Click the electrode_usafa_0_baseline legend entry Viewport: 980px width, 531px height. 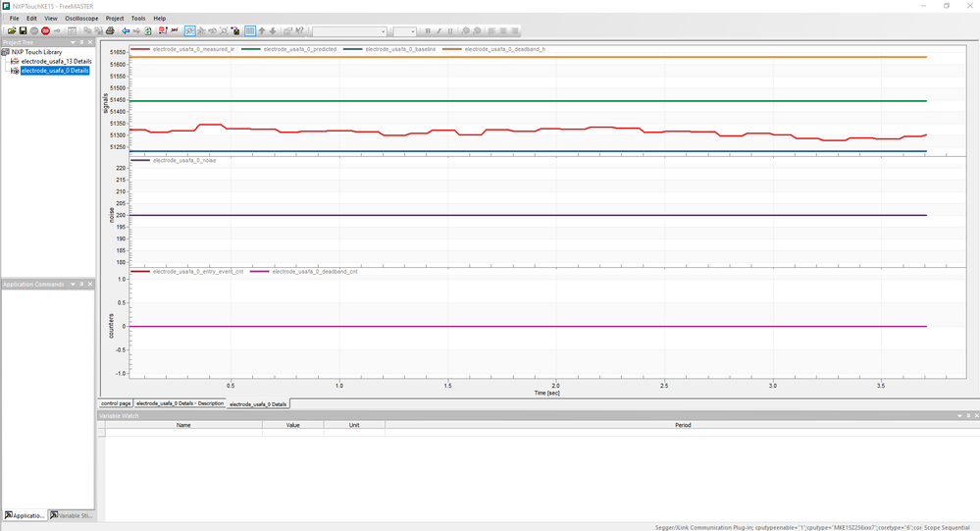[389, 49]
